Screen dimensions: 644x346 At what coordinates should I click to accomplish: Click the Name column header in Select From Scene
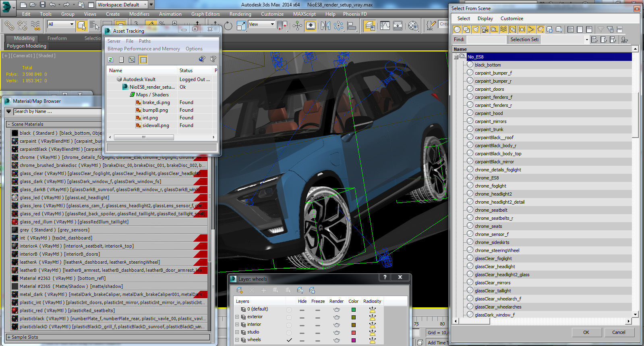click(542, 49)
